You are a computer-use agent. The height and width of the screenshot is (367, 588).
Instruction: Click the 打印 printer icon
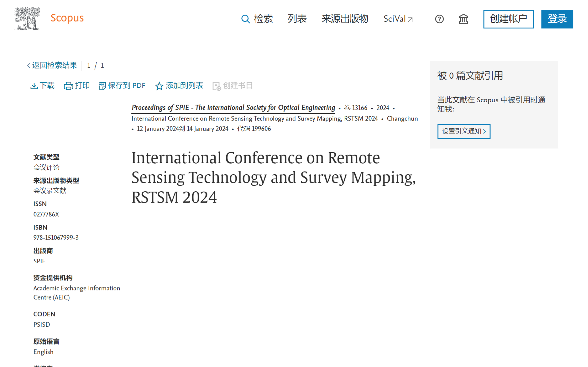pos(68,86)
